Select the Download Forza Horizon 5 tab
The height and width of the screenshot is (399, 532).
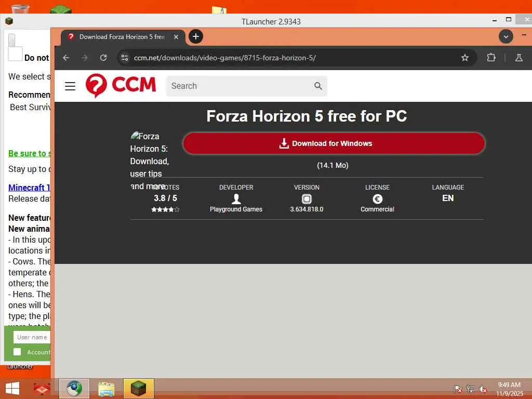[x=122, y=37]
